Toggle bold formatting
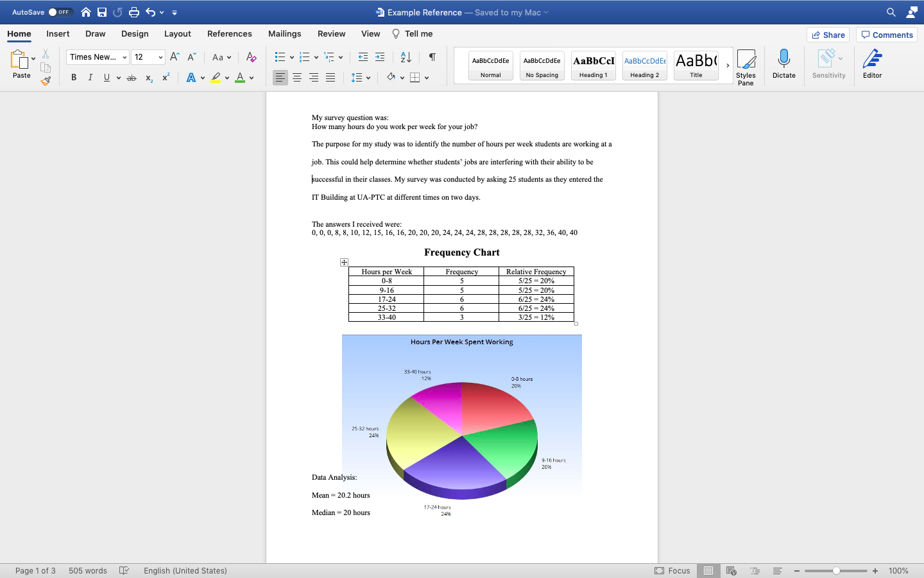This screenshot has width=924, height=578. (74, 78)
